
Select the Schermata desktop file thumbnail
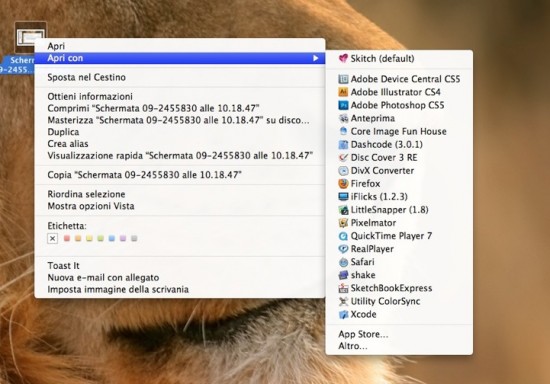[x=30, y=37]
